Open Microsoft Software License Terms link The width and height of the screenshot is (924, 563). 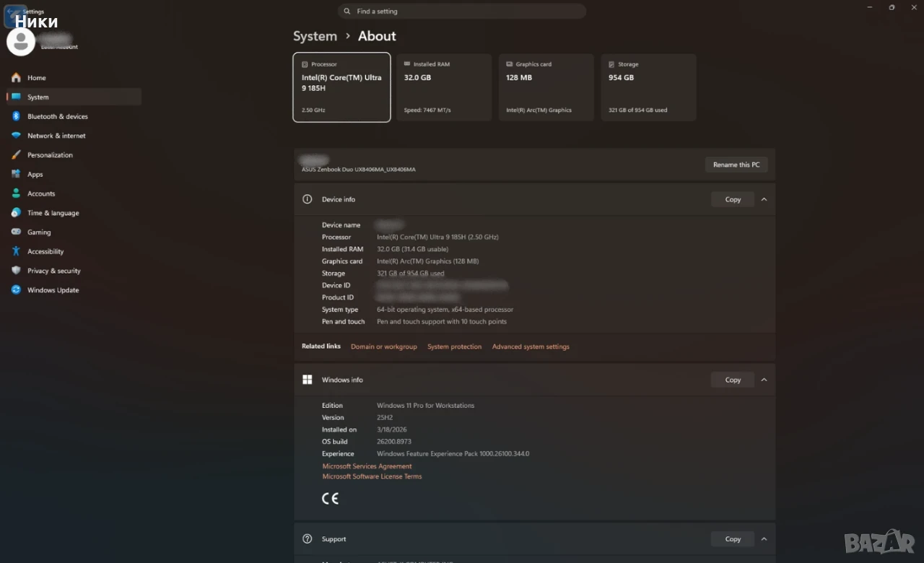pyautogui.click(x=372, y=476)
